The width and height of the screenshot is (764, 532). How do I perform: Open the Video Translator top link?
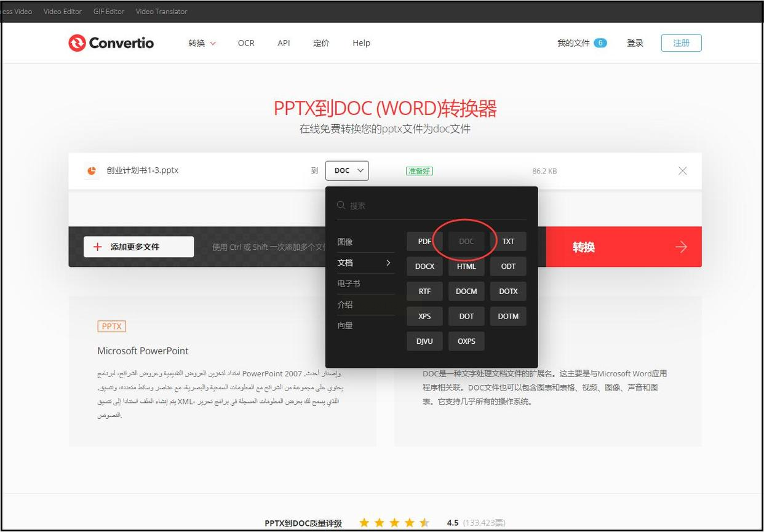click(x=161, y=12)
